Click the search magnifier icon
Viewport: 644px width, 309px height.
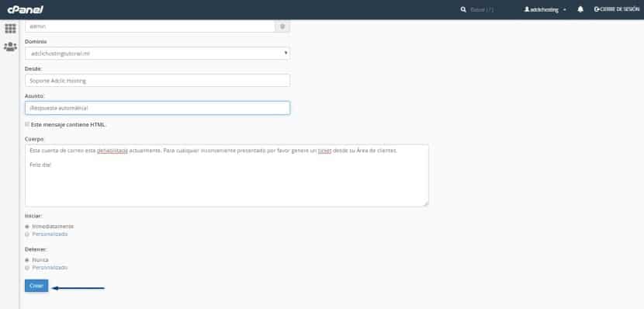pos(463,9)
